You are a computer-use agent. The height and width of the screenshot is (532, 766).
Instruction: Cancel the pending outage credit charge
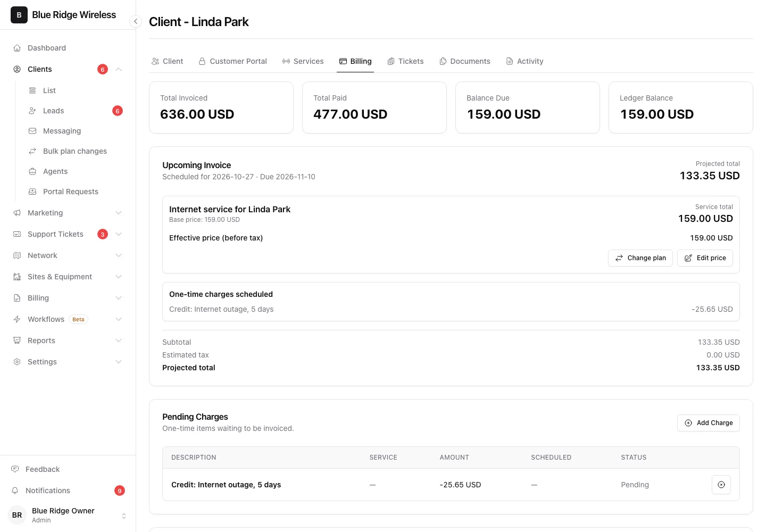click(x=721, y=485)
